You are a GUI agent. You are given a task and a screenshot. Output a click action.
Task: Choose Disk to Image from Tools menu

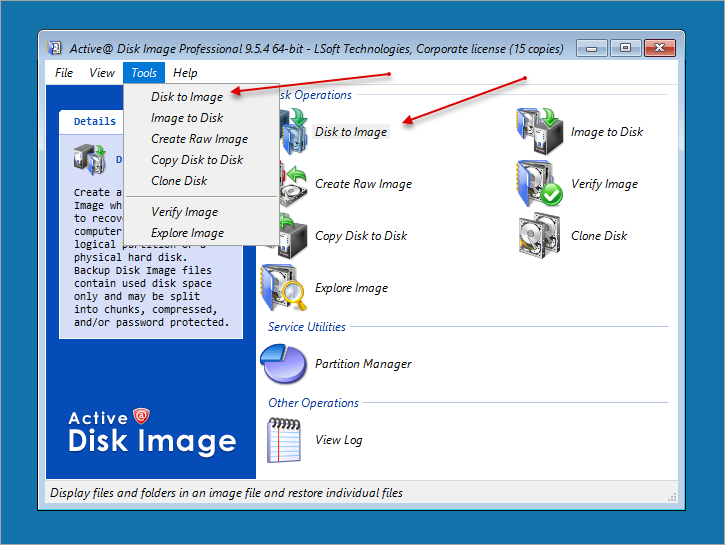pos(201,97)
